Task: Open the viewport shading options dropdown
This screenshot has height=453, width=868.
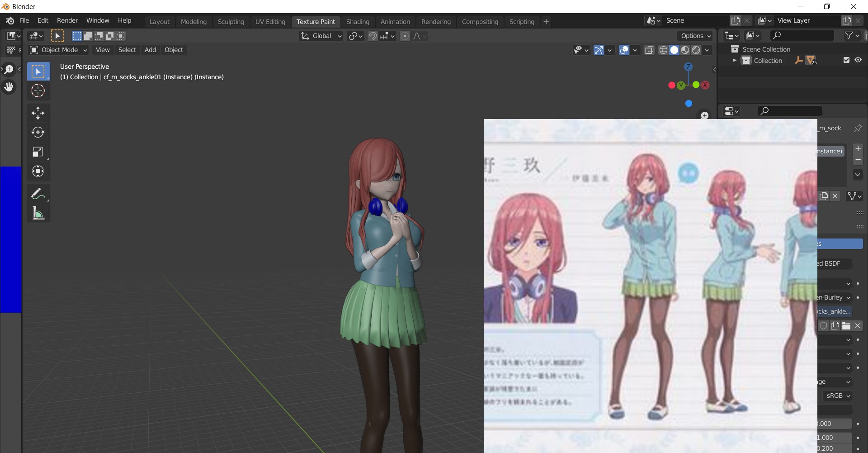Action: (707, 50)
